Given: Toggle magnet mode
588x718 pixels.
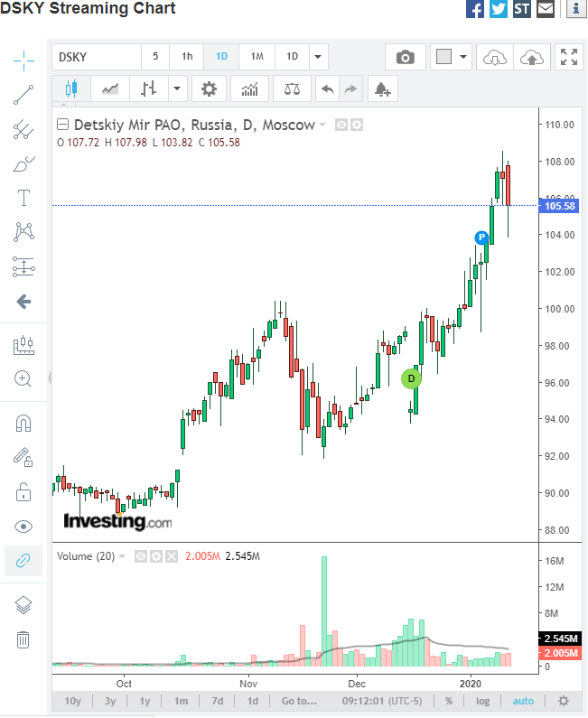Looking at the screenshot, I should 23,423.
